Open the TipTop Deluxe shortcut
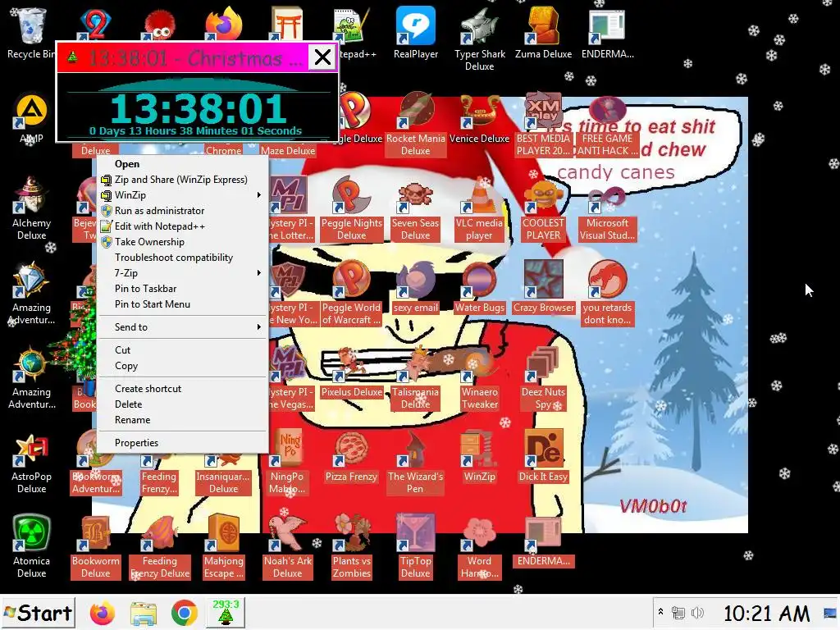840x630 pixels. (415, 547)
